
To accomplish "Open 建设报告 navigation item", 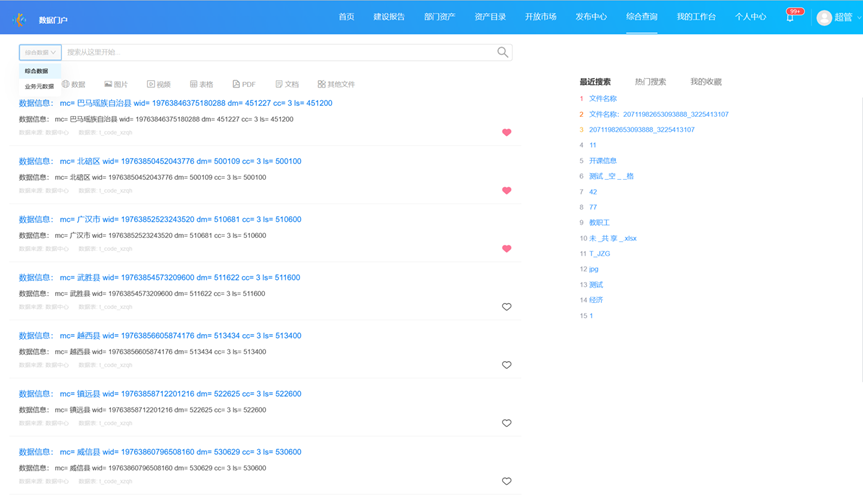I will 389,17.
